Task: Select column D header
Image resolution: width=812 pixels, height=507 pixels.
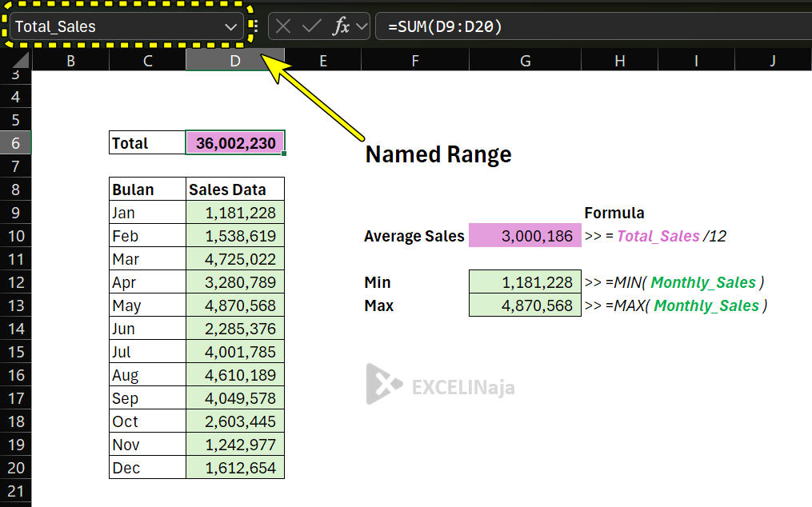Action: [234, 60]
